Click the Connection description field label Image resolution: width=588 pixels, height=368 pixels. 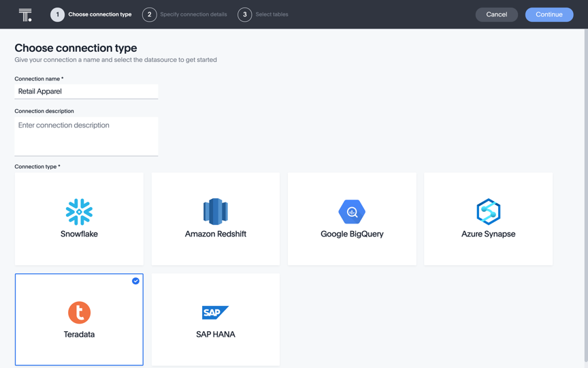(44, 111)
